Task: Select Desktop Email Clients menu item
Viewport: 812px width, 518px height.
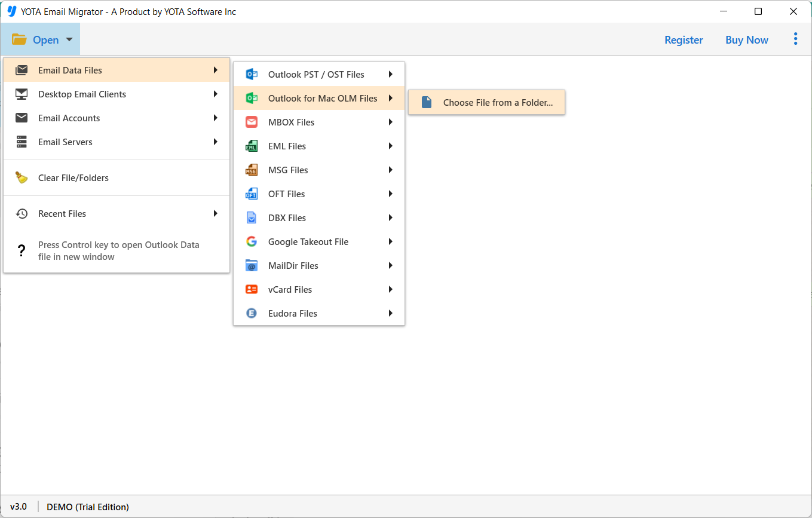Action: pyautogui.click(x=82, y=94)
